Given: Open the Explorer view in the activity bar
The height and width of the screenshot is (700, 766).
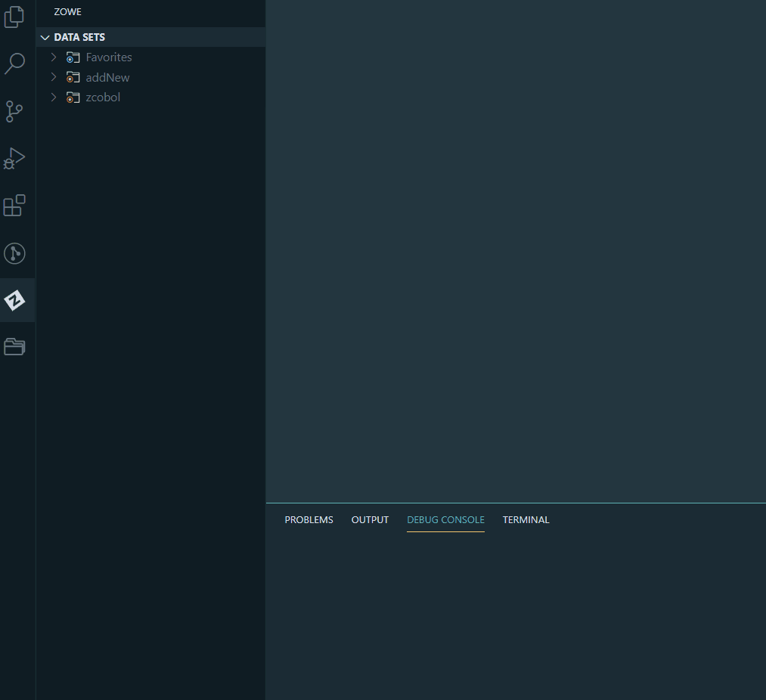Looking at the screenshot, I should (14, 17).
